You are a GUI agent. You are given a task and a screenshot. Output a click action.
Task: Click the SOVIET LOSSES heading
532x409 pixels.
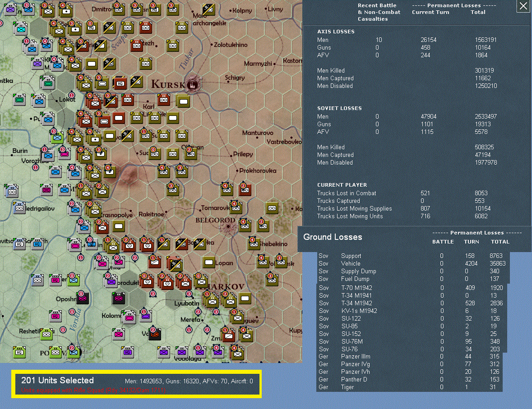point(339,108)
